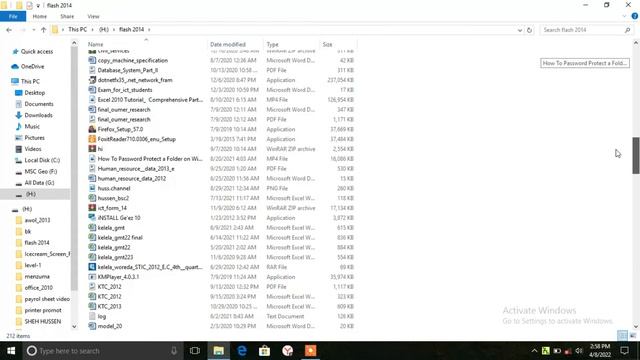
Task: Open the Help question mark icon
Action: point(635,16)
